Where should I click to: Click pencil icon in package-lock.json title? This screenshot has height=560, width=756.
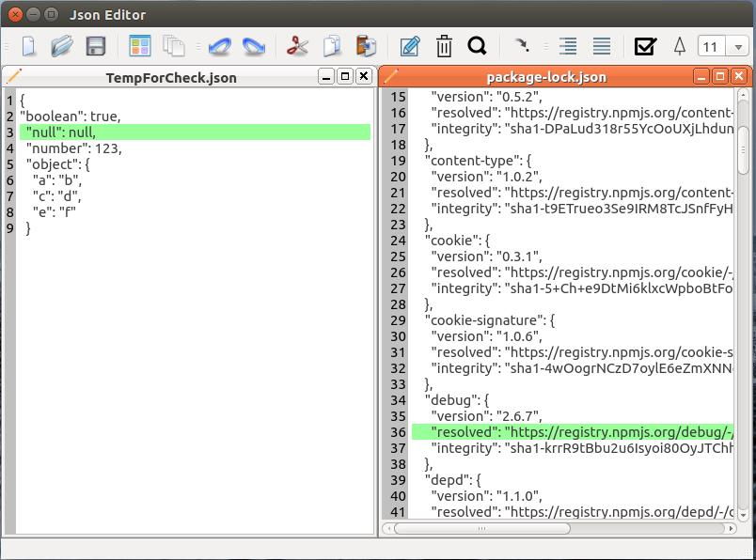(x=390, y=76)
